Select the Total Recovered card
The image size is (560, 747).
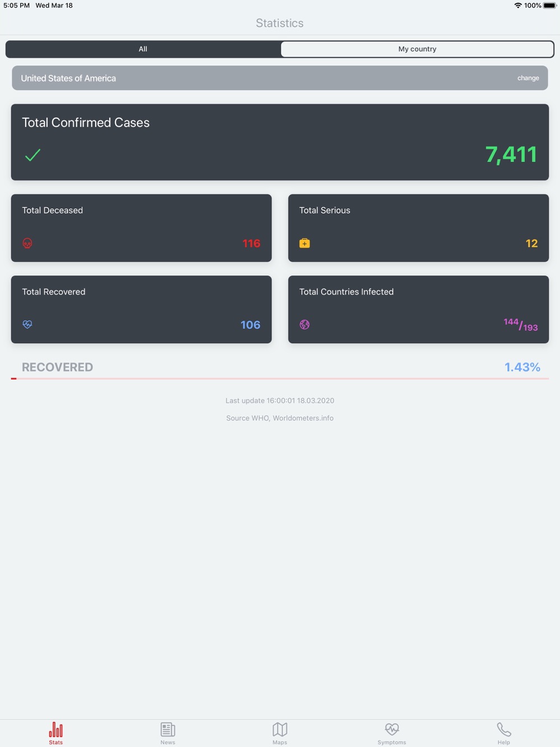tap(141, 309)
